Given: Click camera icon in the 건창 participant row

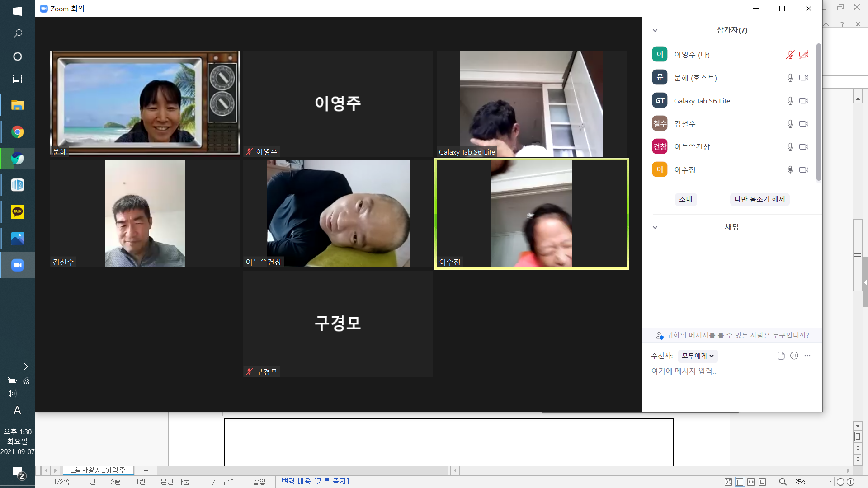Looking at the screenshot, I should (x=804, y=147).
